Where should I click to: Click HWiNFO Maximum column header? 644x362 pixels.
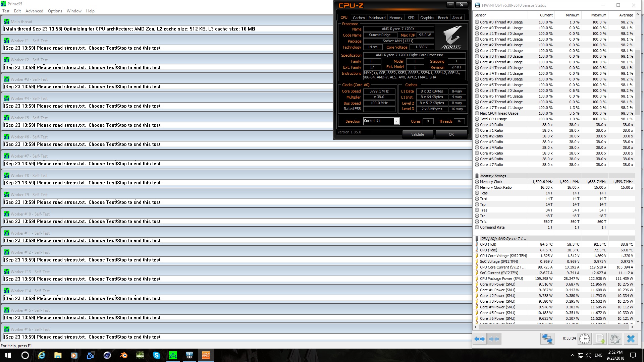(595, 15)
